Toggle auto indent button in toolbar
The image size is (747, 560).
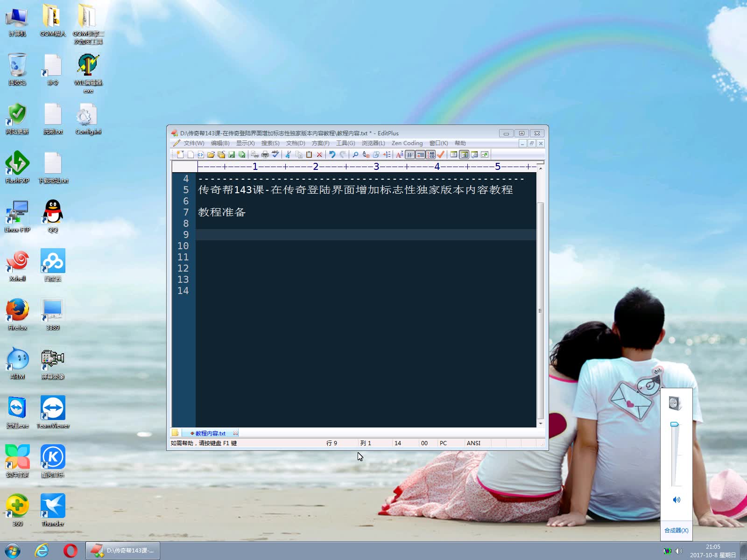coord(420,154)
